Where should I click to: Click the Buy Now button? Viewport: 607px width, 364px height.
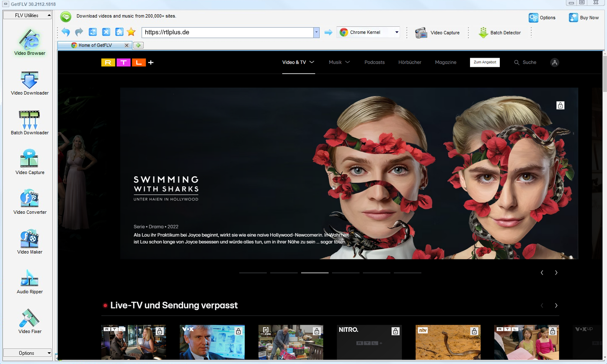point(584,18)
